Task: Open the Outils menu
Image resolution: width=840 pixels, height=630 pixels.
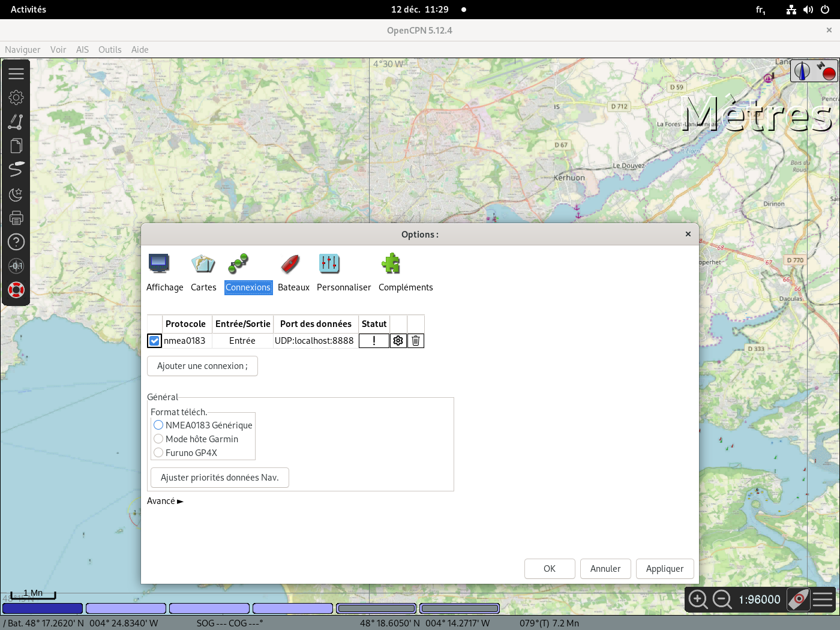Action: pos(110,50)
